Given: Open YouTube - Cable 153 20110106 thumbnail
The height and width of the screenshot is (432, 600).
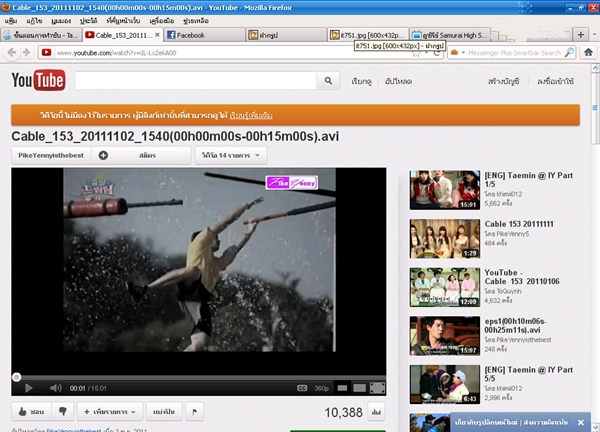Looking at the screenshot, I should (x=445, y=287).
